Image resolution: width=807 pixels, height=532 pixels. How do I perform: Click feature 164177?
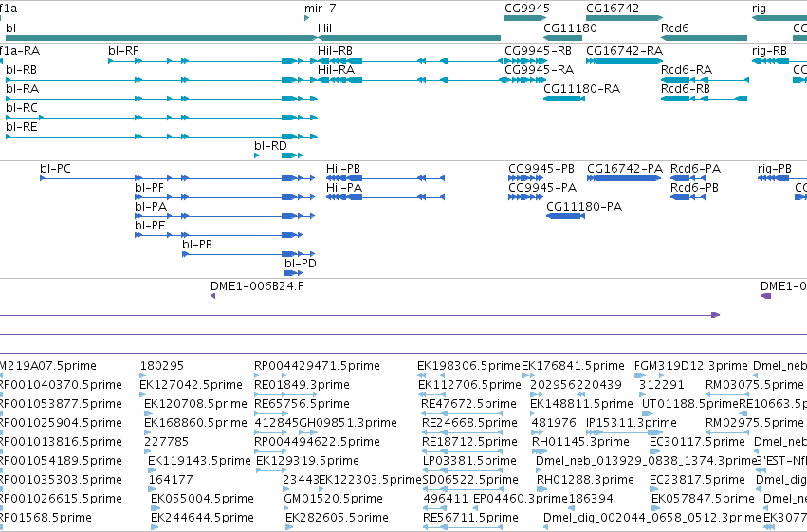[x=153, y=489]
